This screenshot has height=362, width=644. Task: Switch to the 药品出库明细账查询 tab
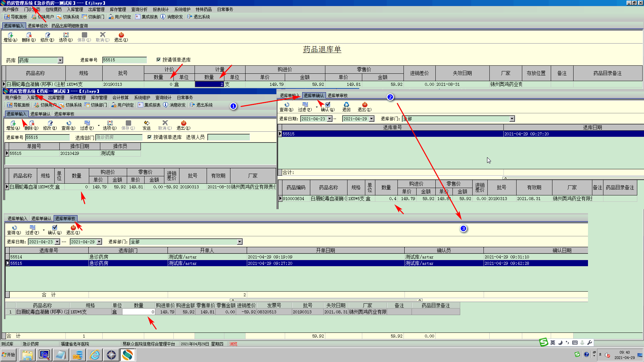[x=69, y=26]
